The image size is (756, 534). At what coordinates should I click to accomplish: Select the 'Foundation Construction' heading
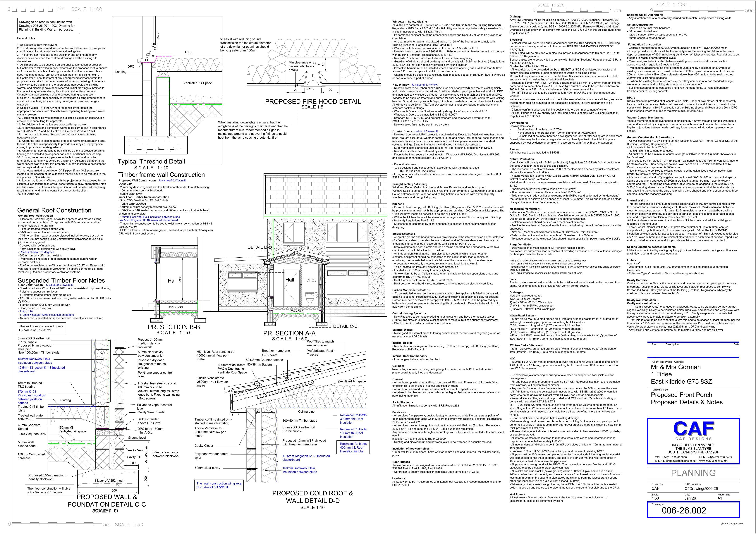coord(644,44)
